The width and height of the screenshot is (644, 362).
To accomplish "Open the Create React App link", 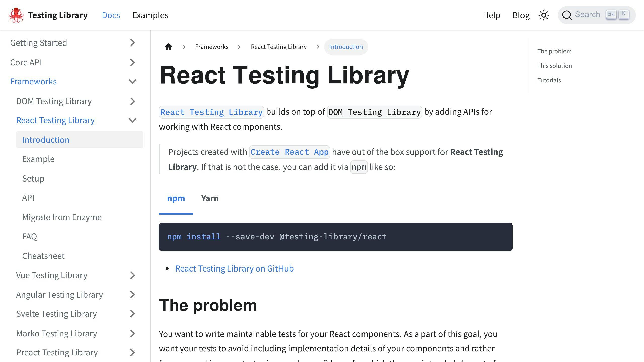I will click(x=289, y=152).
